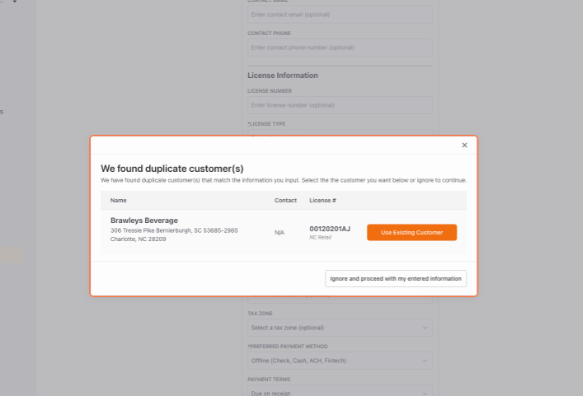This screenshot has height=396, width=583.
Task: Click the 306 Tressie Pike address line
Action: coord(174,231)
